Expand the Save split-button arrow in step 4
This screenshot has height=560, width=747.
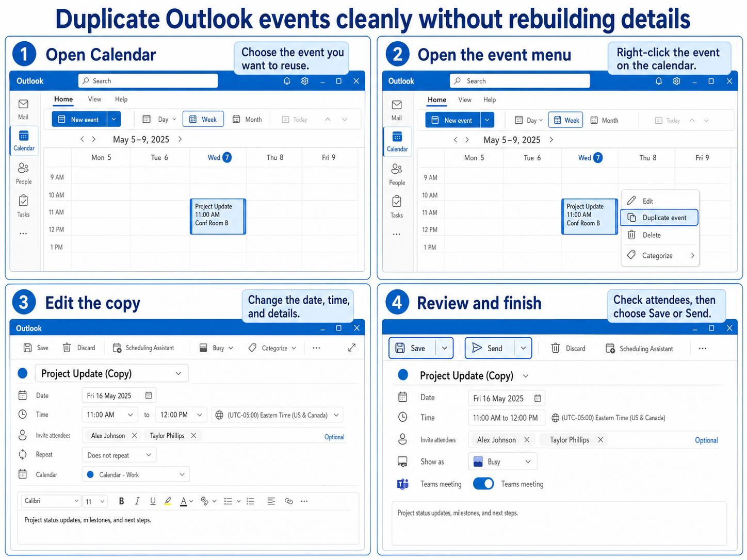(x=444, y=348)
